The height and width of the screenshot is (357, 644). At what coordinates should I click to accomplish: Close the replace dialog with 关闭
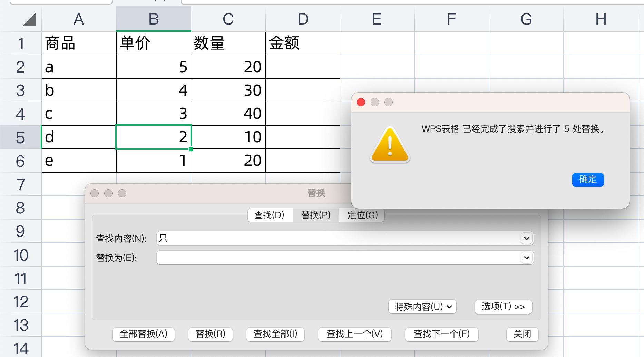pos(522,334)
